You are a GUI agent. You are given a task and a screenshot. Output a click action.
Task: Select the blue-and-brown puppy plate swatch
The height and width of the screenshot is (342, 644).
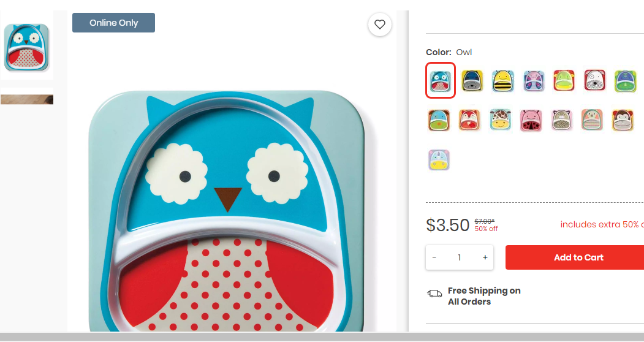click(439, 120)
